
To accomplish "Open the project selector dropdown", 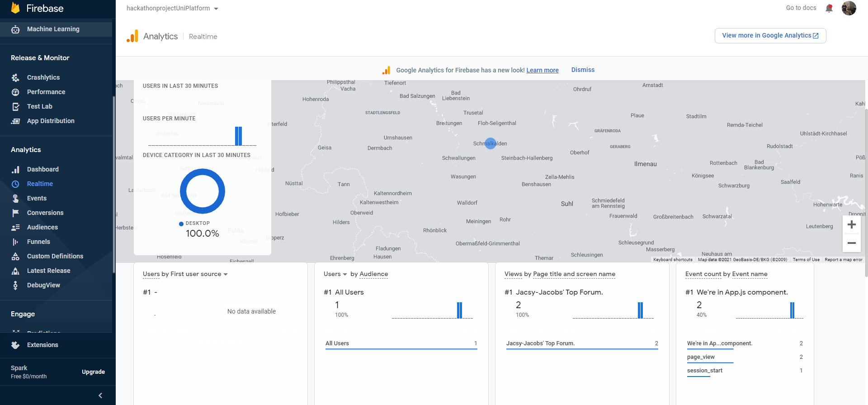I will [172, 8].
